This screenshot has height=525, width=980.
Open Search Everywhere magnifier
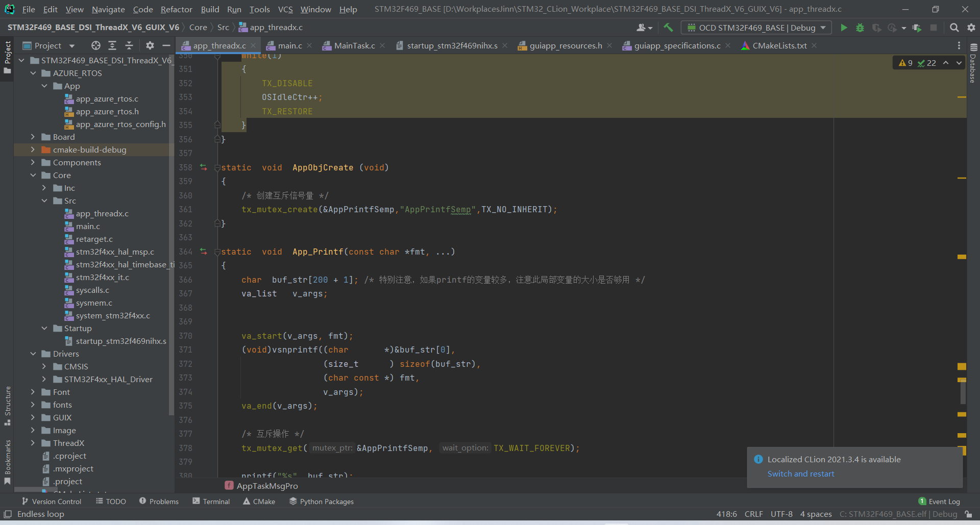954,28
